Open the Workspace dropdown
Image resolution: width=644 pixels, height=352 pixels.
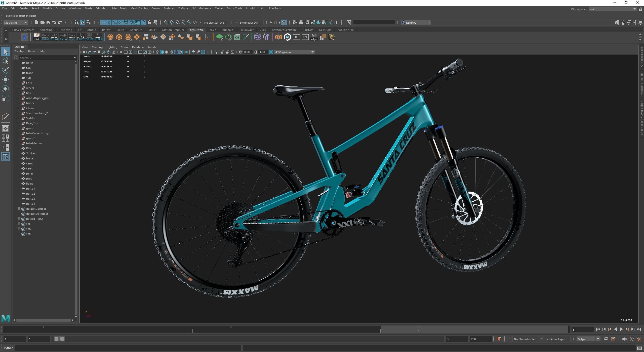tap(613, 9)
